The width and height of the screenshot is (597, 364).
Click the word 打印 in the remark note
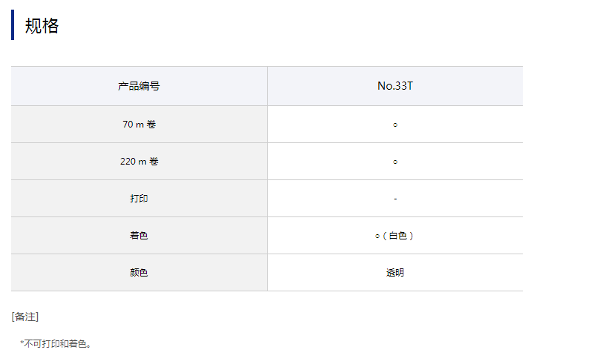click(x=50, y=344)
